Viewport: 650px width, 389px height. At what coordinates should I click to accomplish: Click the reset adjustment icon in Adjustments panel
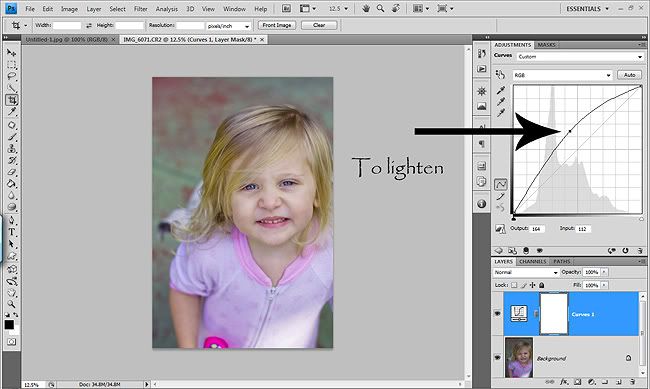pyautogui.click(x=625, y=250)
